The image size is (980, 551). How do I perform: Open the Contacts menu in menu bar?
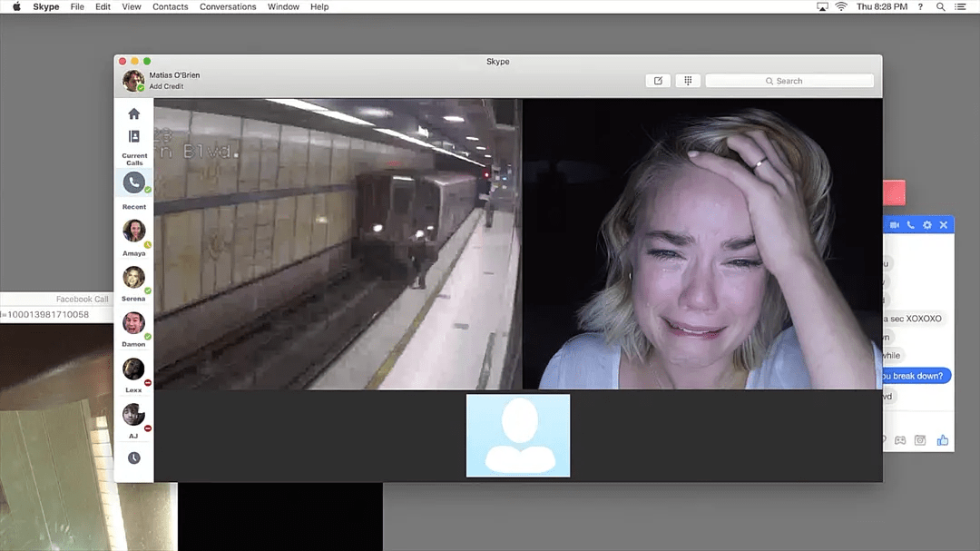coord(171,6)
